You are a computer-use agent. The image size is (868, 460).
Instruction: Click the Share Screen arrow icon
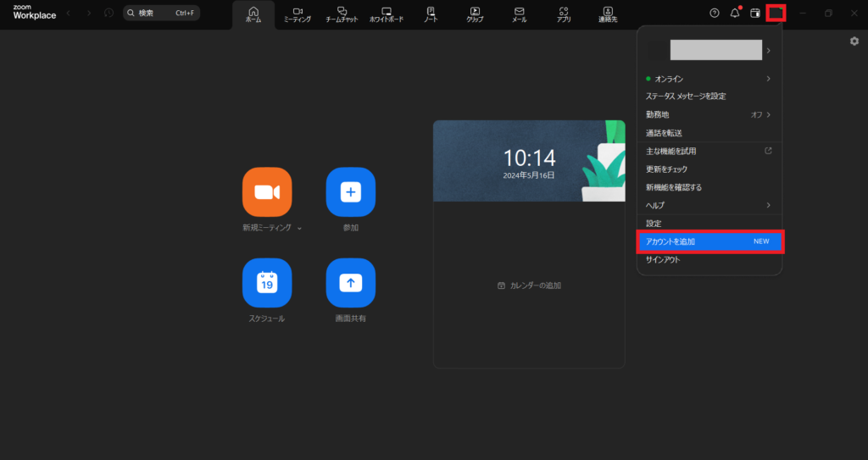[351, 283]
